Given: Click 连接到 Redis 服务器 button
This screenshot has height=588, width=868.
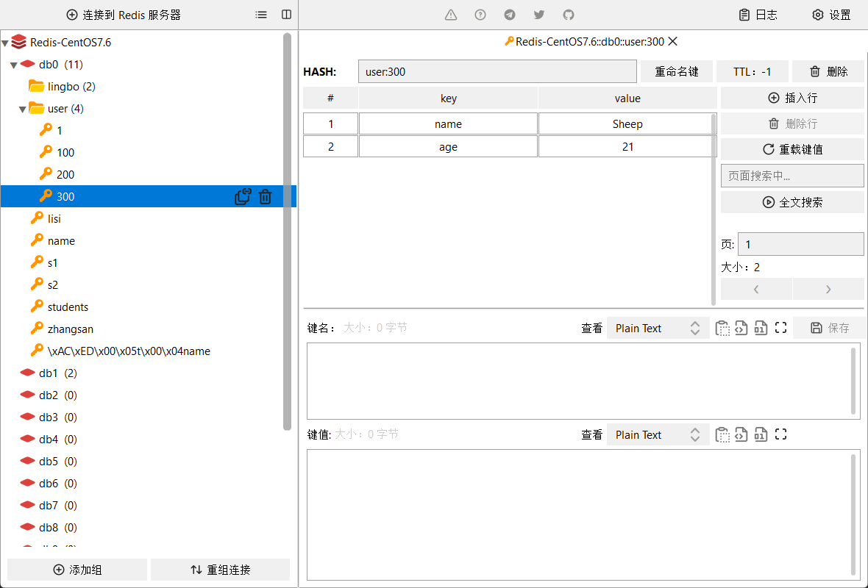Looking at the screenshot, I should [x=124, y=15].
